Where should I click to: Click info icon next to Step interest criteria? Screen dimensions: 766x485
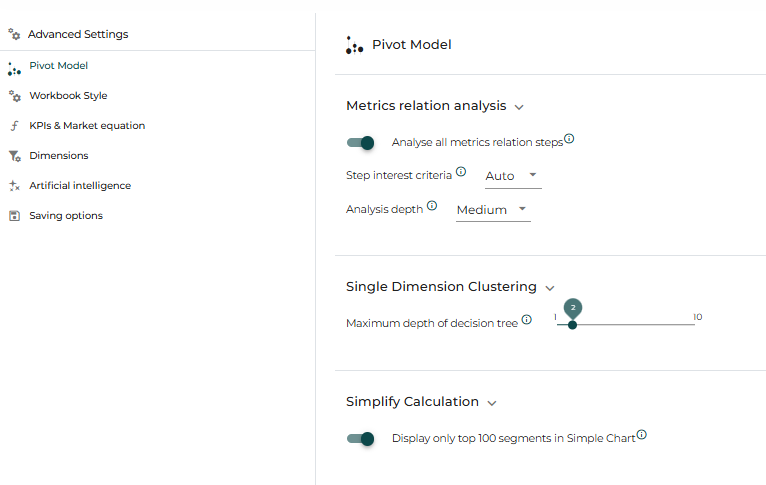click(461, 171)
